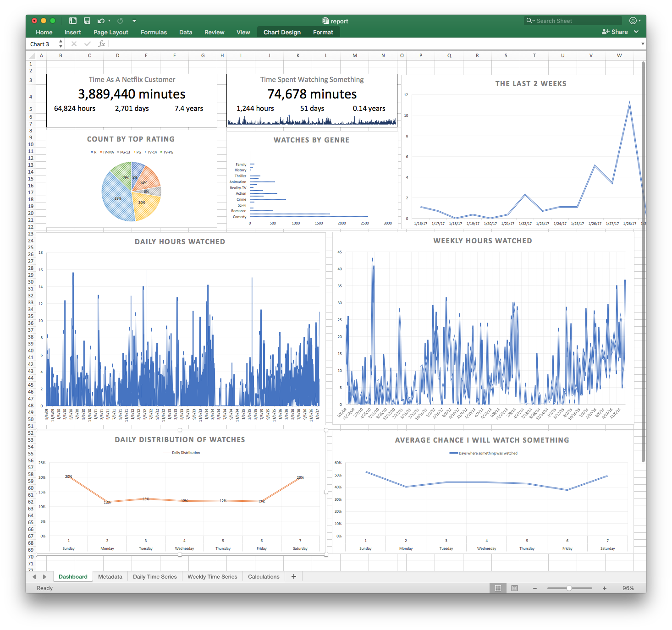Select the Count By Top Rating pie chart title

(131, 139)
